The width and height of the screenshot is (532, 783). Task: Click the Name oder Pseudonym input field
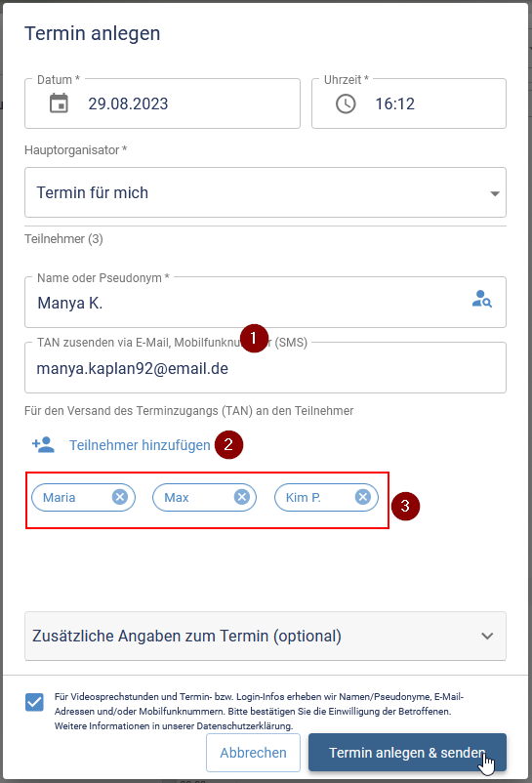click(x=266, y=302)
